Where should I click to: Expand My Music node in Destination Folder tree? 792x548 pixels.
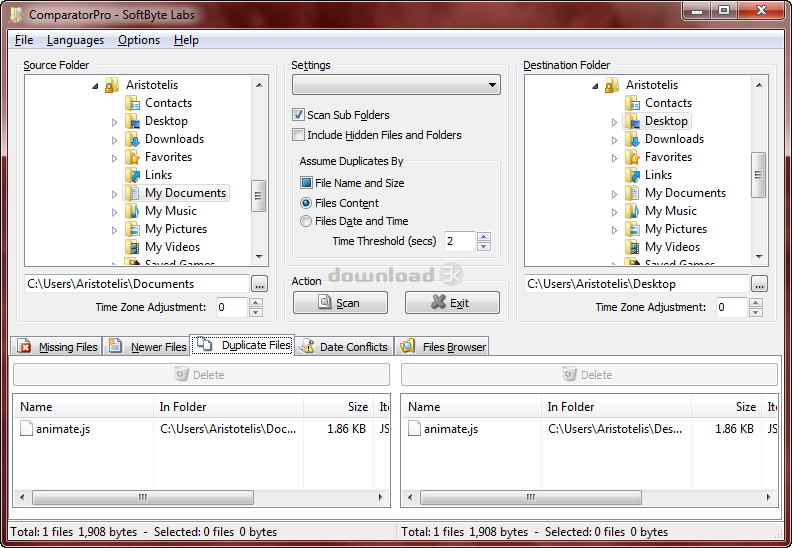[x=614, y=212]
